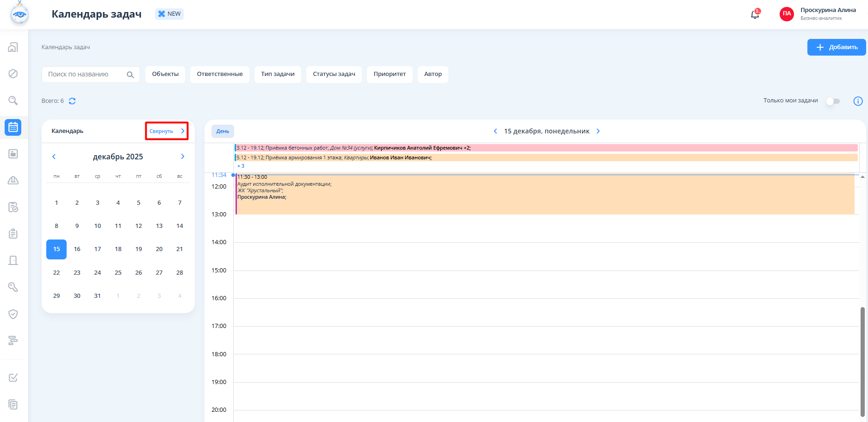Select December 18 in the mini calendar
Viewport: 868px width, 422px height.
(118, 249)
